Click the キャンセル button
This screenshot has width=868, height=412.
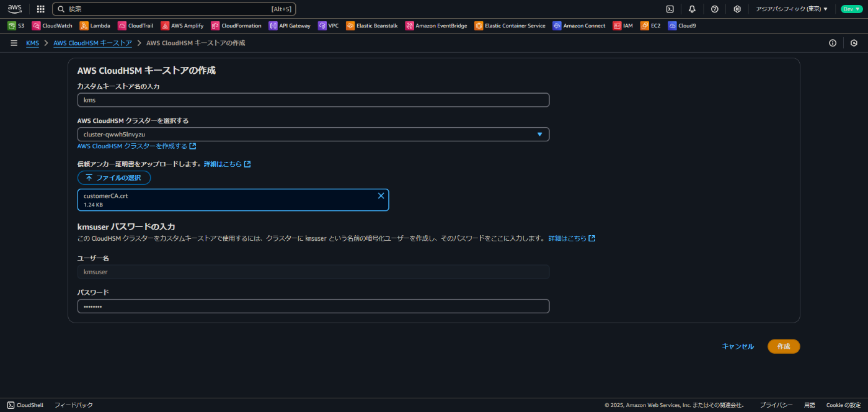(738, 346)
